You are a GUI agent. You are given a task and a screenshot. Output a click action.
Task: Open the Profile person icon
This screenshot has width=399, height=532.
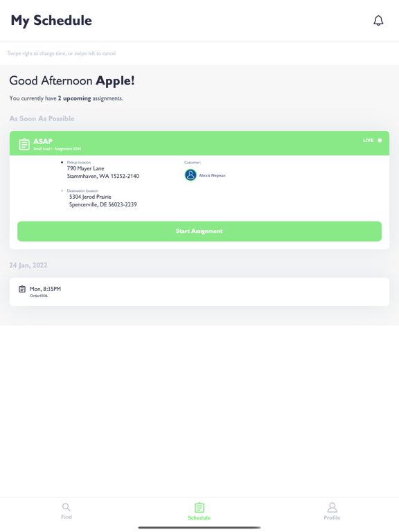tap(332, 508)
